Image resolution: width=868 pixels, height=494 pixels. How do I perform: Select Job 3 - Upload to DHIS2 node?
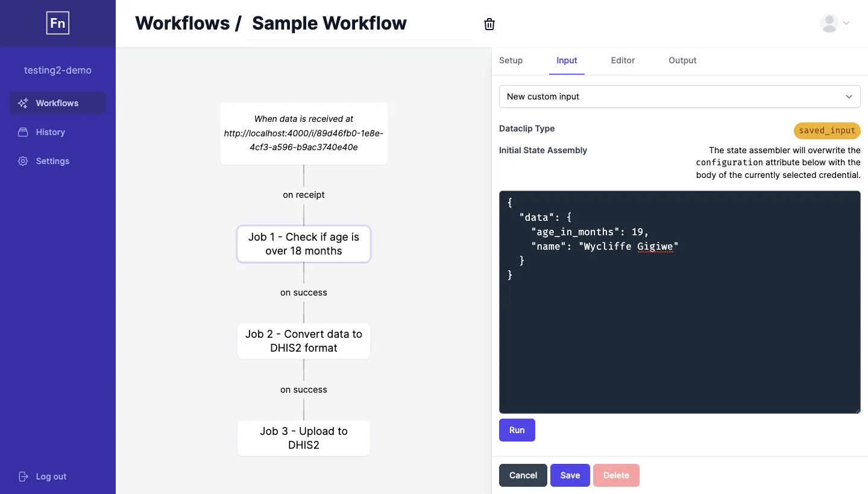tap(304, 438)
